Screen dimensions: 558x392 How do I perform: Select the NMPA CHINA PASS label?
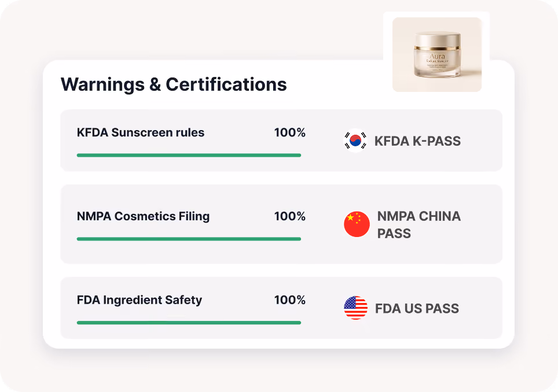(x=419, y=224)
